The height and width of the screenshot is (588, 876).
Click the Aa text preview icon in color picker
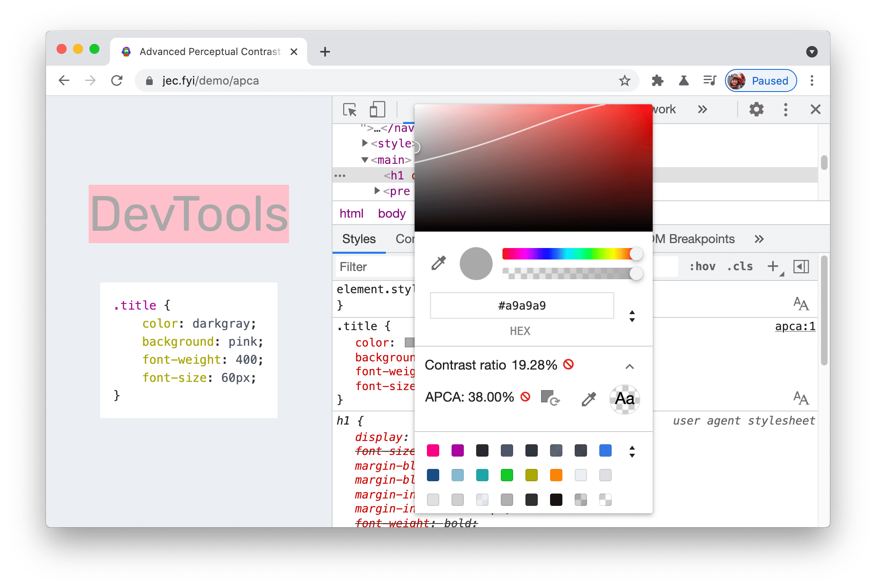pos(624,398)
